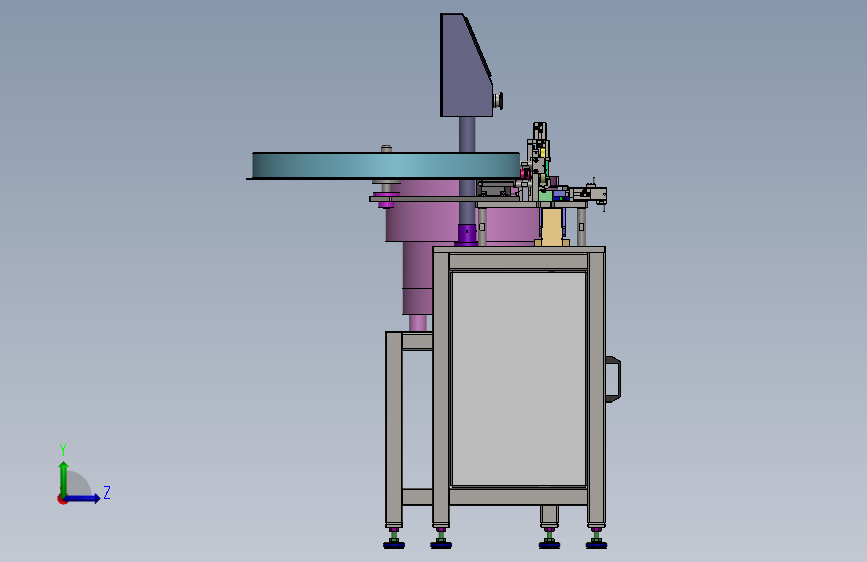Select the leftmost leveling foot

[x=394, y=538]
